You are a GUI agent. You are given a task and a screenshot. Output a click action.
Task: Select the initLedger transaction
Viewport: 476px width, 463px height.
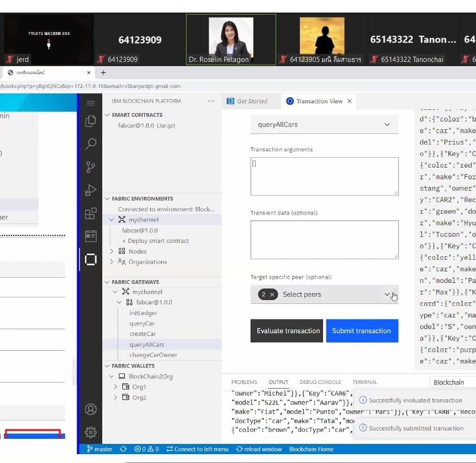[x=143, y=313]
